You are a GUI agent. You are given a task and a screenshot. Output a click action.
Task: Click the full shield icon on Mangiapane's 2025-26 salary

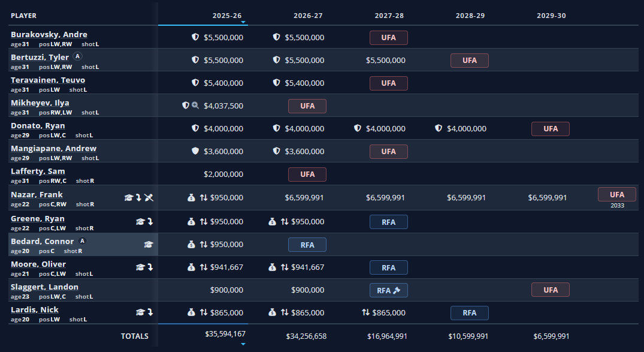click(x=195, y=151)
